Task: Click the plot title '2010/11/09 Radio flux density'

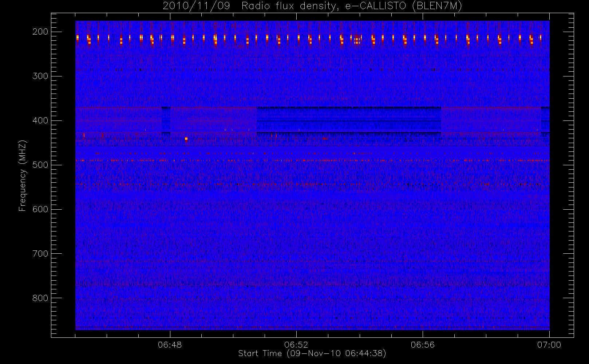Action: (312, 6)
